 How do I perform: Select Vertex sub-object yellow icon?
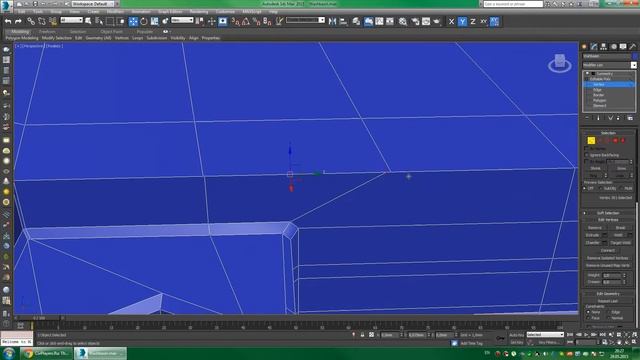591,140
